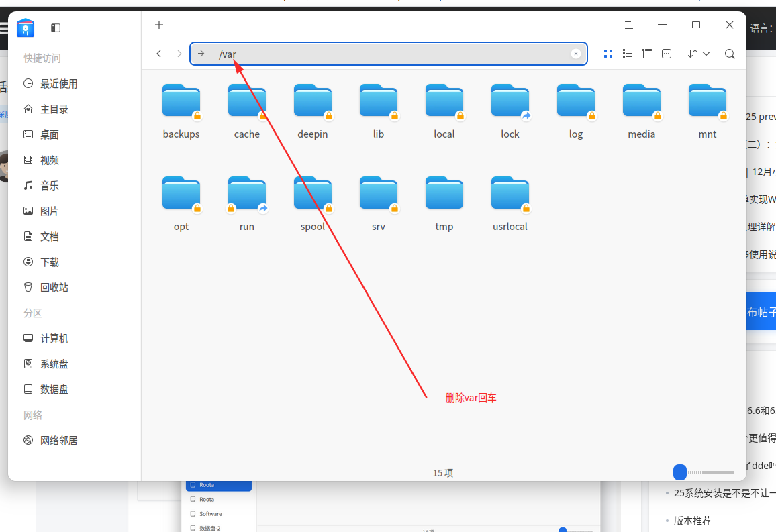Open the file manager main menu
This screenshot has width=776, height=532.
tap(629, 25)
